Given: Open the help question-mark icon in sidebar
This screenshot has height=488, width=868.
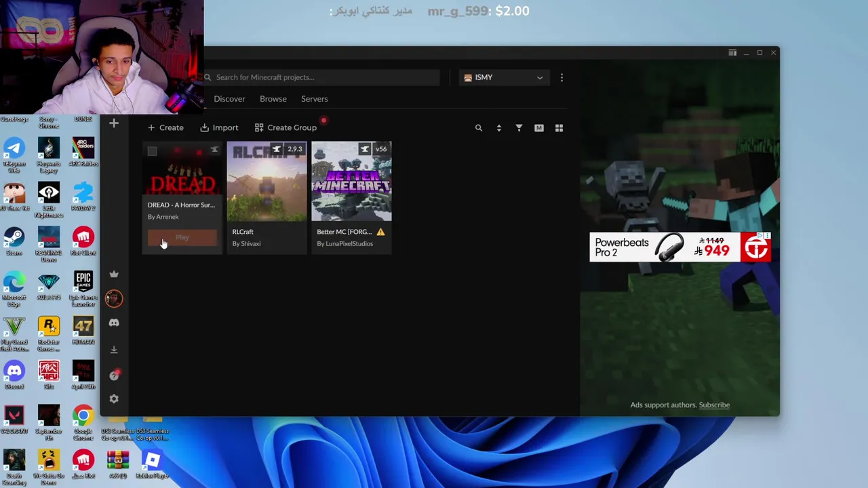Looking at the screenshot, I should click(x=114, y=375).
